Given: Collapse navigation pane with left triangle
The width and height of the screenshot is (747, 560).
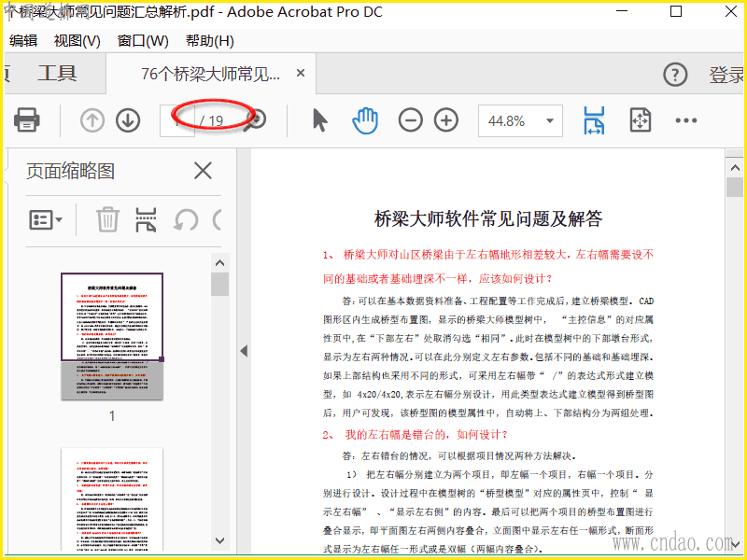Looking at the screenshot, I should click(244, 352).
